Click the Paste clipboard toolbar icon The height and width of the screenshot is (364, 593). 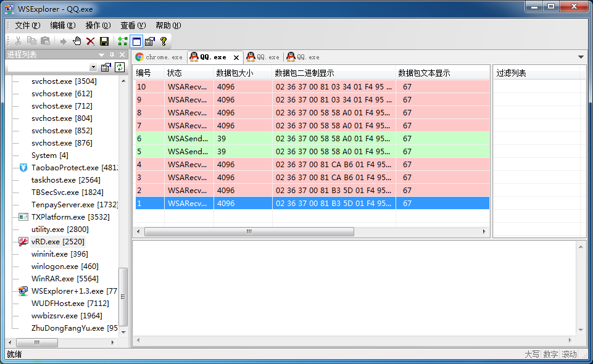(46, 41)
